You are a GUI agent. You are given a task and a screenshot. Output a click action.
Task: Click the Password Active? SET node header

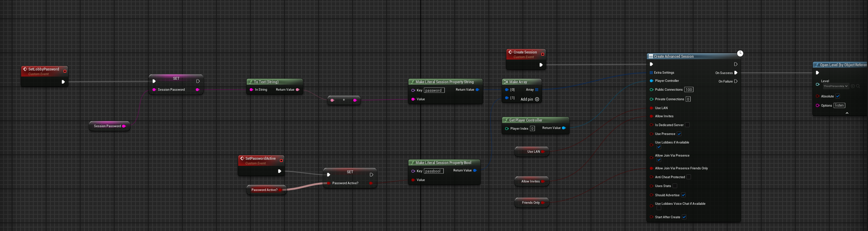[350, 172]
